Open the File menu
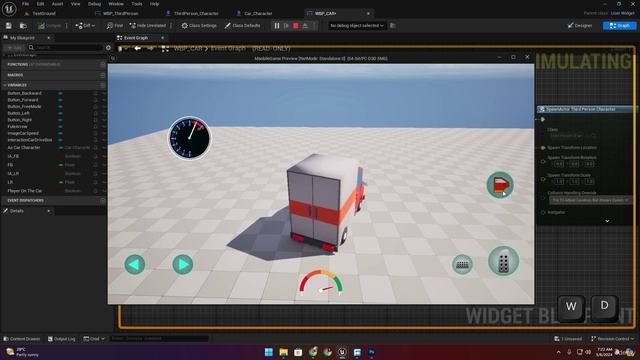The height and width of the screenshot is (360, 640). [25, 4]
